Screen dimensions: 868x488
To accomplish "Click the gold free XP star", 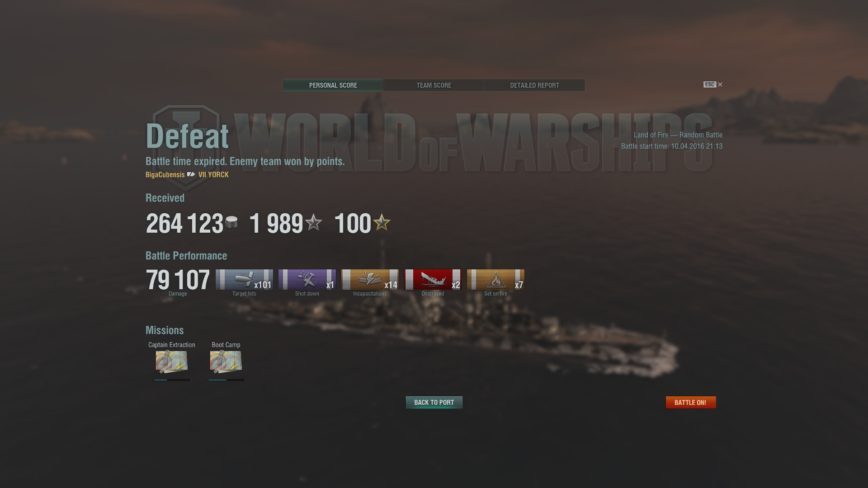I will click(382, 222).
